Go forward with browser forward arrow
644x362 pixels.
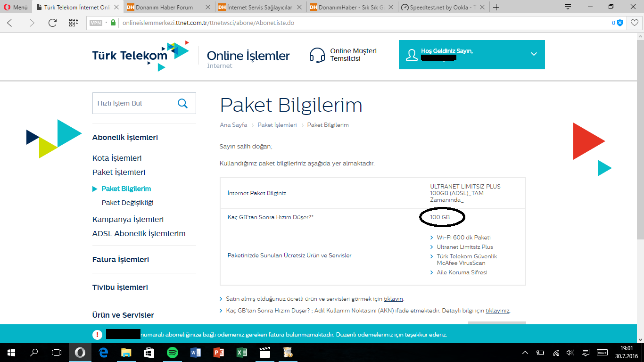pos(32,23)
